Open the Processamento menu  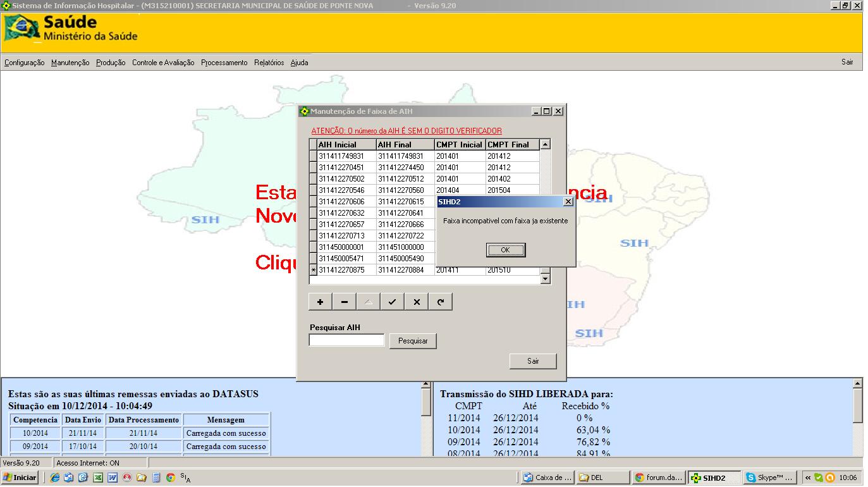[224, 63]
